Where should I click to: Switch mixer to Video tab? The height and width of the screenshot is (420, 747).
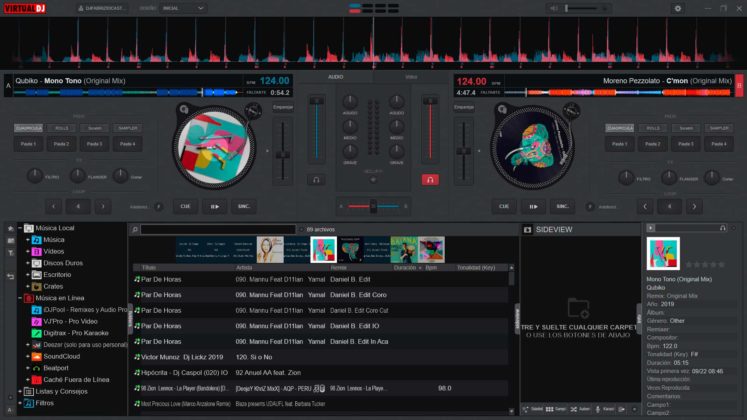pos(411,77)
